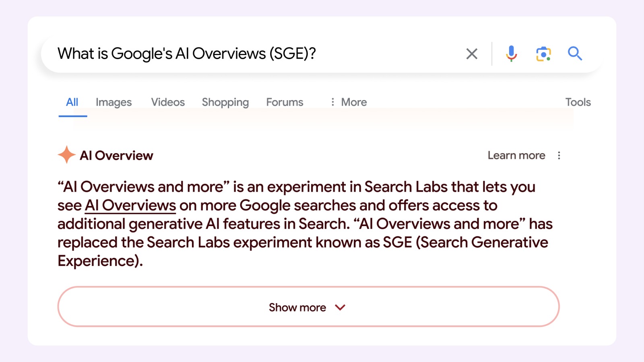The height and width of the screenshot is (362, 644).
Task: Click the X to clear the search query
Action: click(x=472, y=53)
